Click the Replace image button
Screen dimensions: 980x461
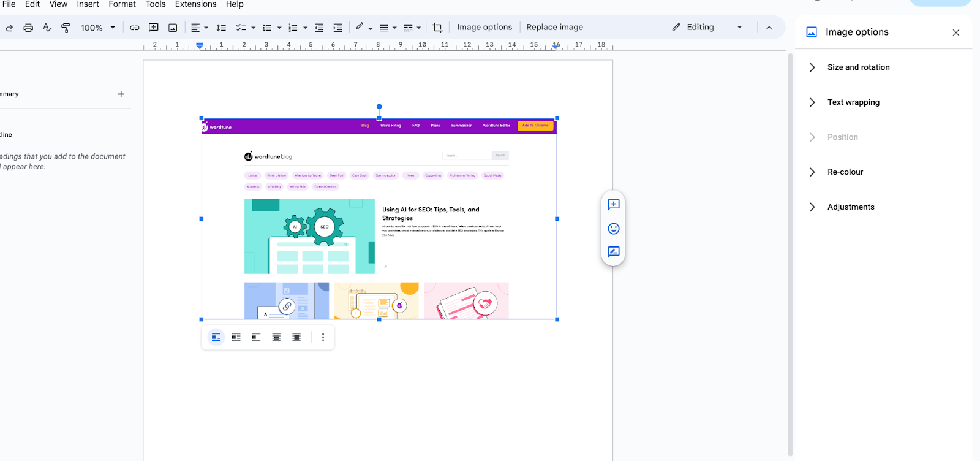554,27
